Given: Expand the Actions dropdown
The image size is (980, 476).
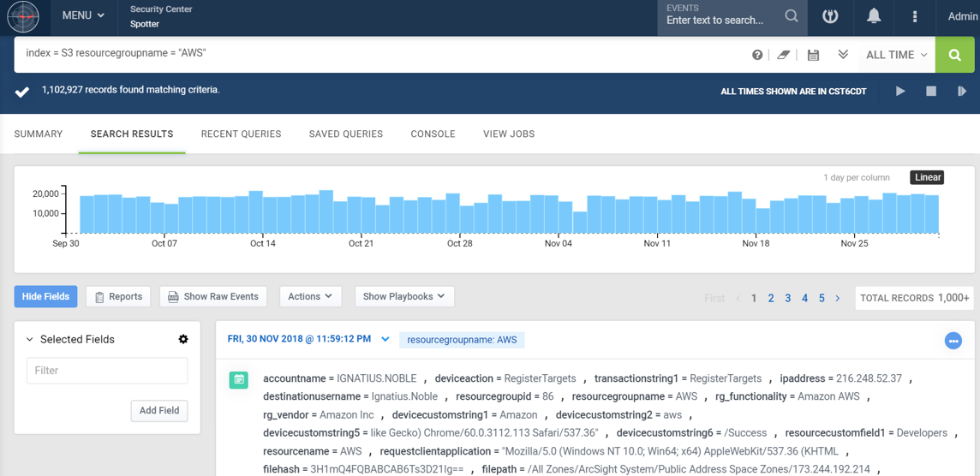Looking at the screenshot, I should (309, 296).
